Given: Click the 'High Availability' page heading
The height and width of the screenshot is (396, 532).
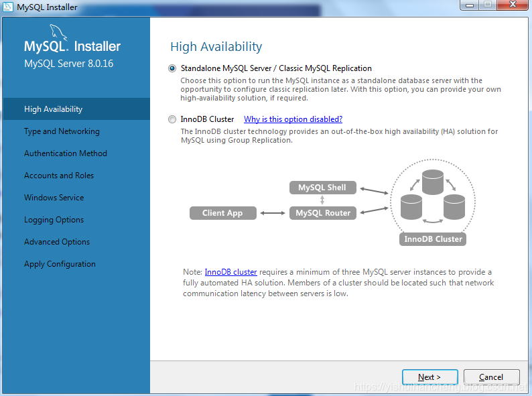Looking at the screenshot, I should coord(216,46).
